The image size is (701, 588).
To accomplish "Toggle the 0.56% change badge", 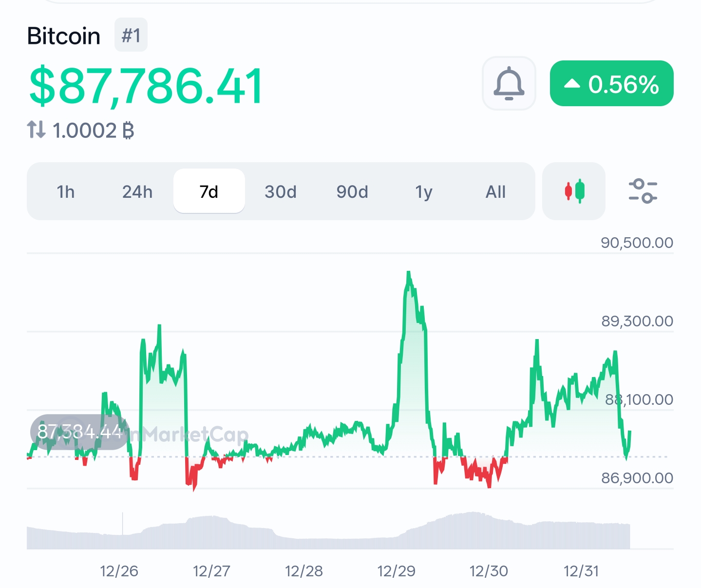I will tap(611, 84).
